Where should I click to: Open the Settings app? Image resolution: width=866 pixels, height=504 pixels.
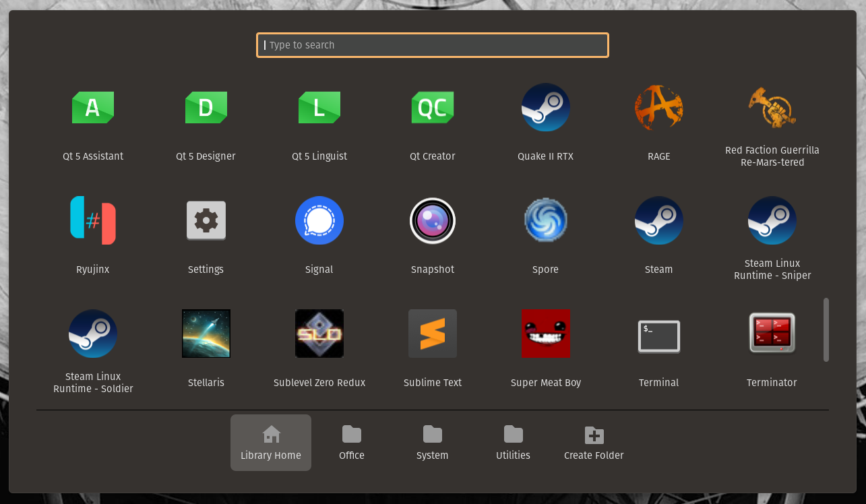click(206, 221)
